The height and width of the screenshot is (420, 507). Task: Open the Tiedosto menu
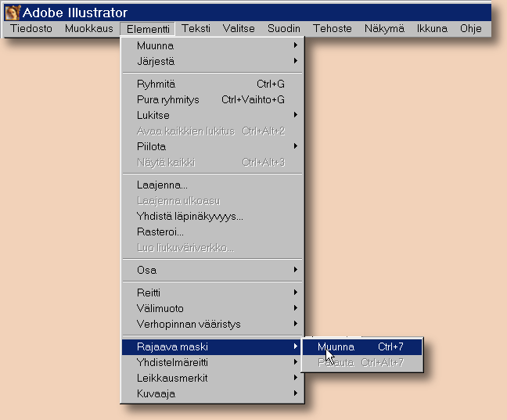pyautogui.click(x=31, y=29)
